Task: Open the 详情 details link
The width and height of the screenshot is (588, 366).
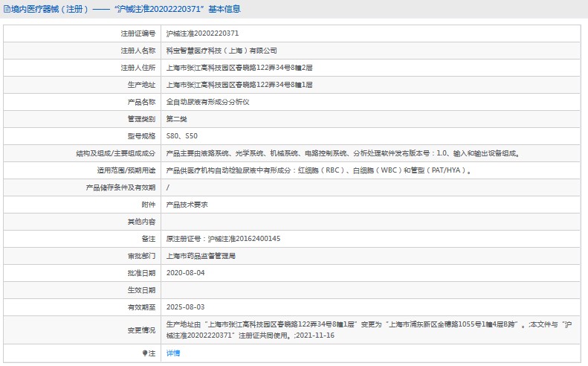Action: (172, 353)
